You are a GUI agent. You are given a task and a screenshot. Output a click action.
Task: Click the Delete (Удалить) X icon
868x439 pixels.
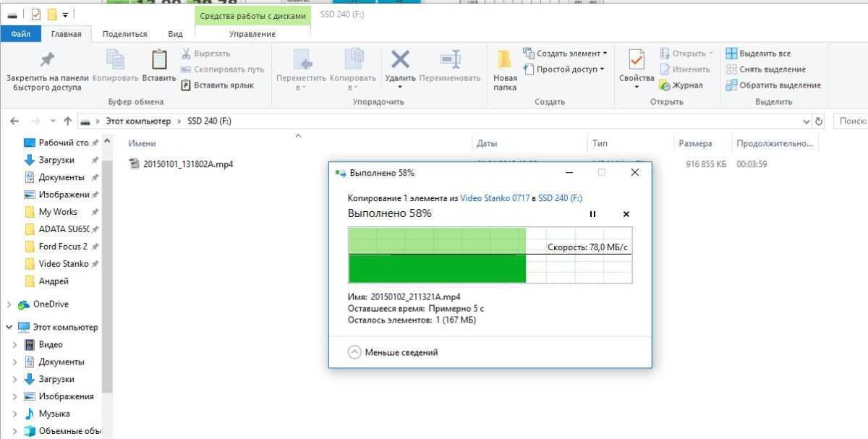pos(400,59)
